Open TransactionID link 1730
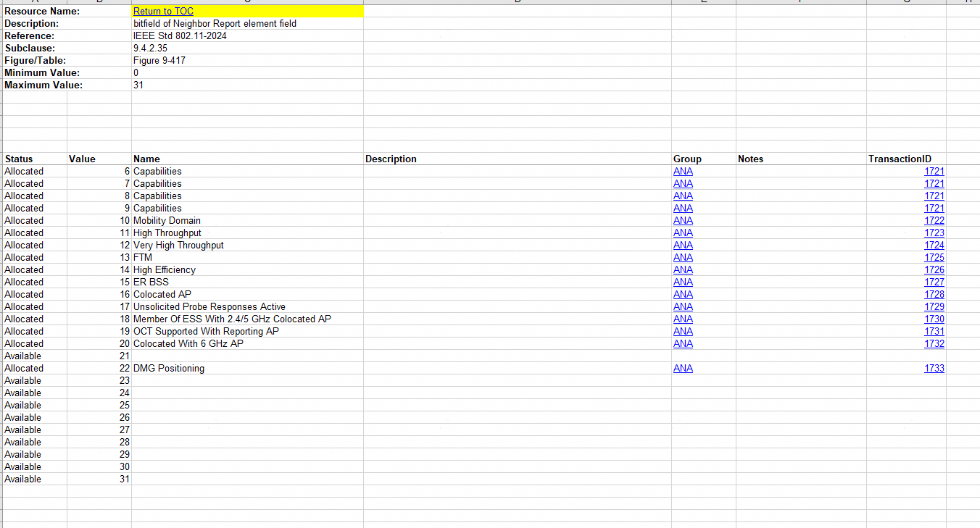980x528 pixels. [x=934, y=319]
